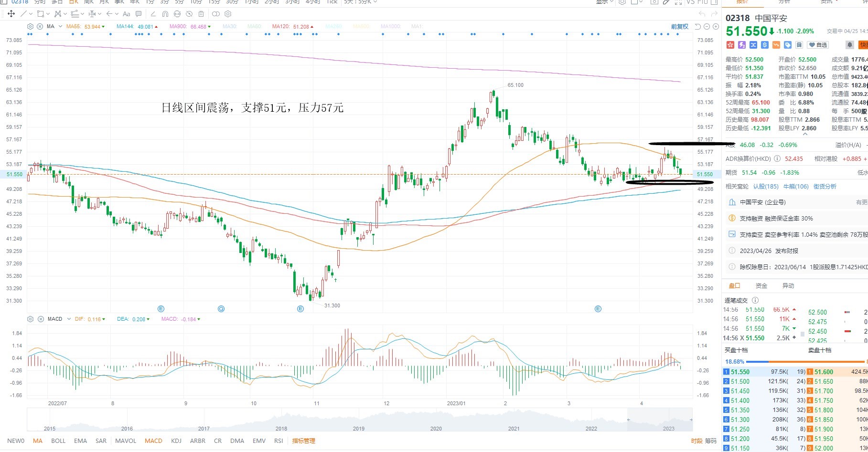Switch to the 资金 tab
Viewport: 868px width, 452px height.
[x=761, y=286]
